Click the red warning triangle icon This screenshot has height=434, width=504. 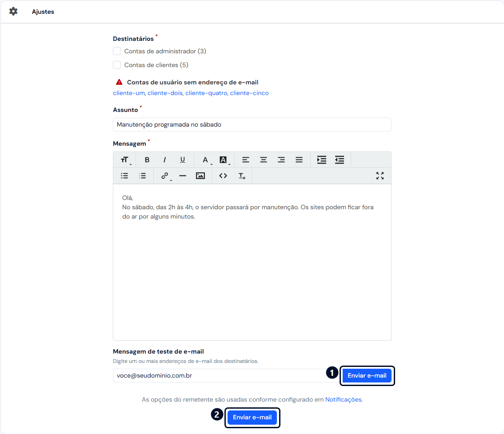pos(119,82)
